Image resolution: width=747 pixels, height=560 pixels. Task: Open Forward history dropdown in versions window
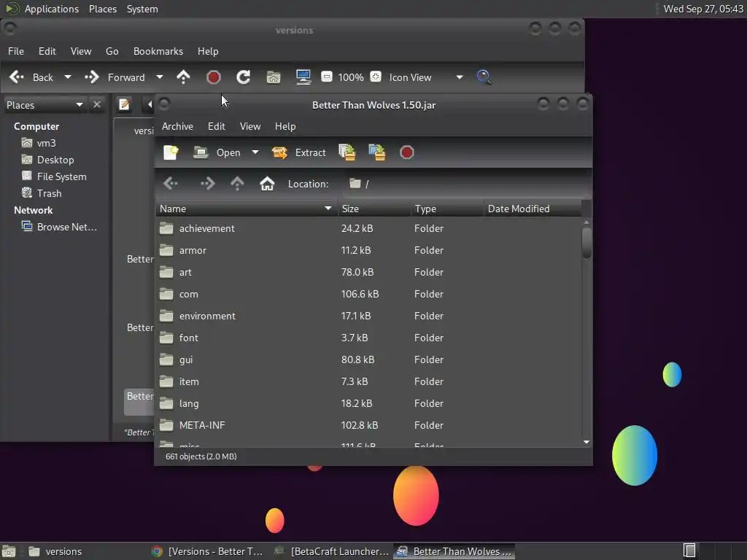click(x=160, y=77)
